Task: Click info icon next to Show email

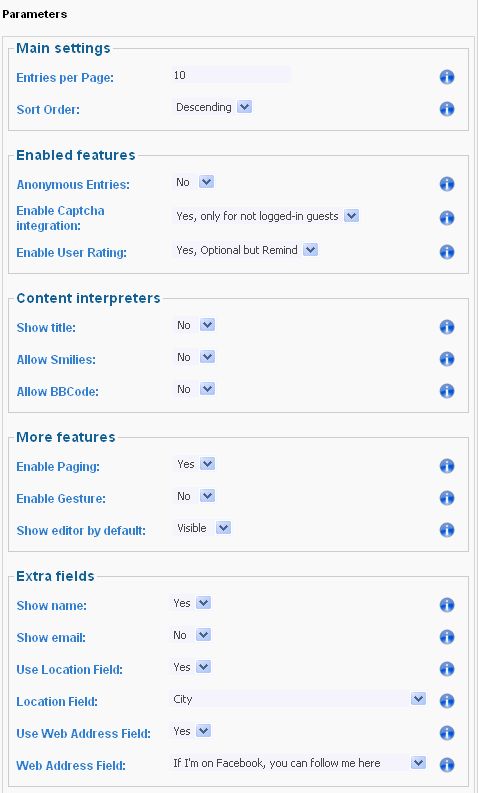Action: [447, 637]
